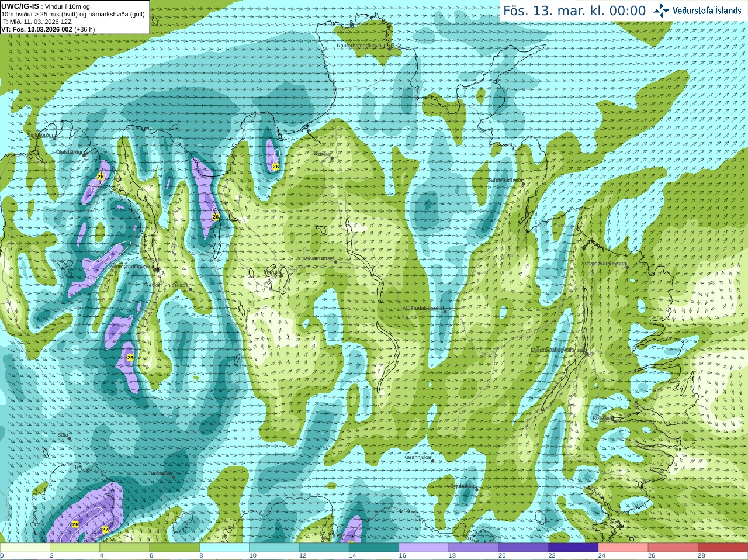Click the Eyjabakkar station label
Image resolution: width=748 pixels, height=560 pixels.
pos(463,486)
